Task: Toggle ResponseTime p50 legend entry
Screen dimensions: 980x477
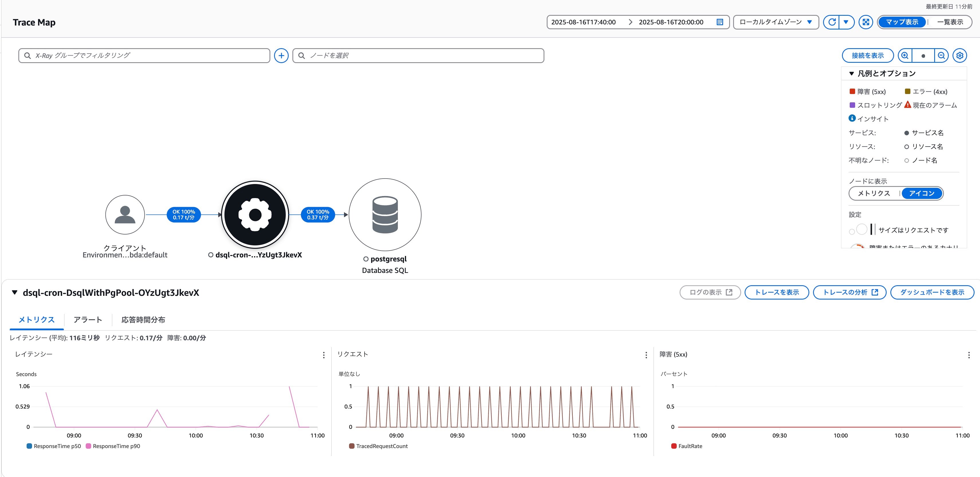Action: (x=54, y=446)
